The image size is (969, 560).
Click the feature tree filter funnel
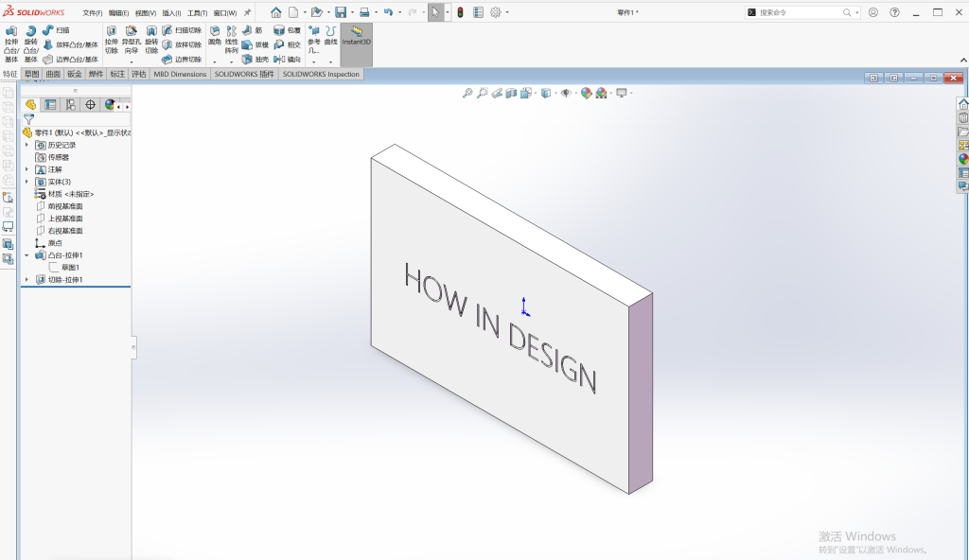(28, 119)
